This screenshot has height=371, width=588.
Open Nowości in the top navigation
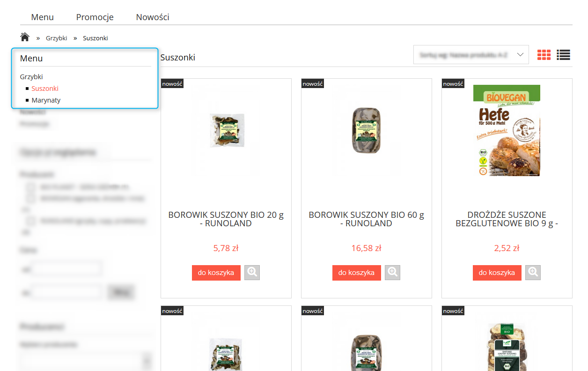coord(153,17)
